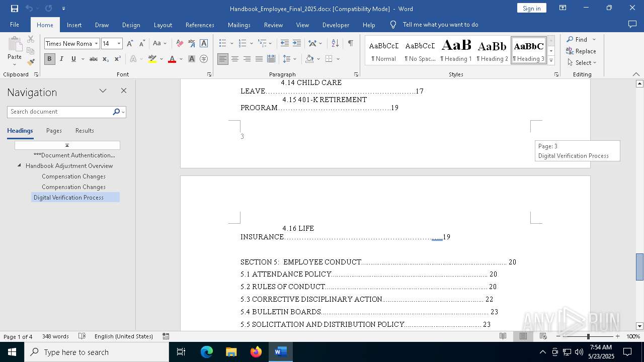Increase font size with grow font icon
644x362 pixels.
[x=130, y=44]
